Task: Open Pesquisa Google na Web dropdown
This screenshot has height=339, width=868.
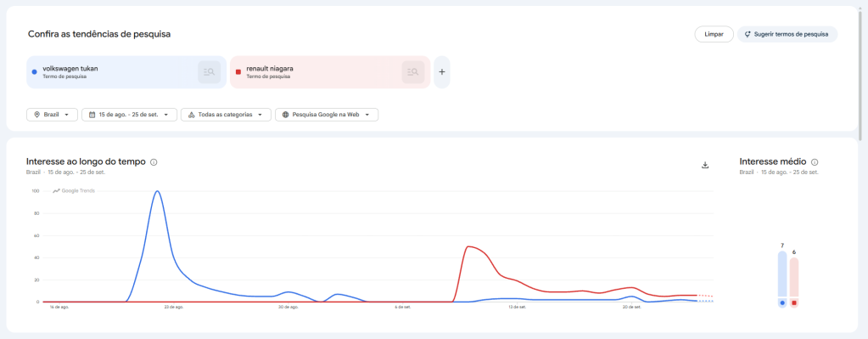Action: (x=327, y=115)
